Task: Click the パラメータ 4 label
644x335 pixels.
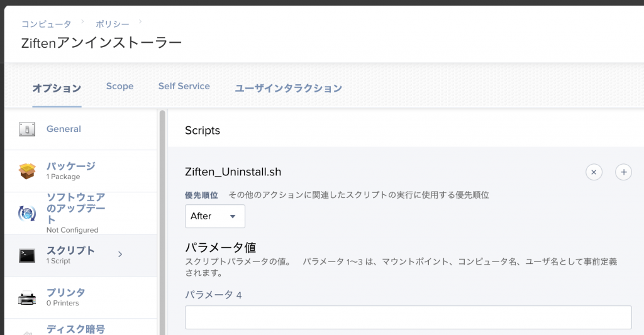Action: [x=213, y=295]
